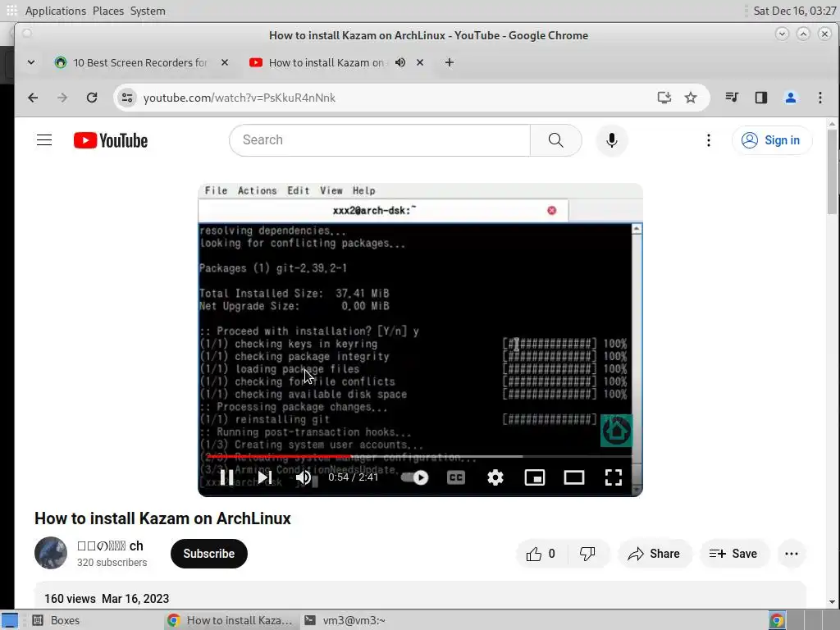840x630 pixels.
Task: Open the Places menu
Action: pyautogui.click(x=107, y=11)
